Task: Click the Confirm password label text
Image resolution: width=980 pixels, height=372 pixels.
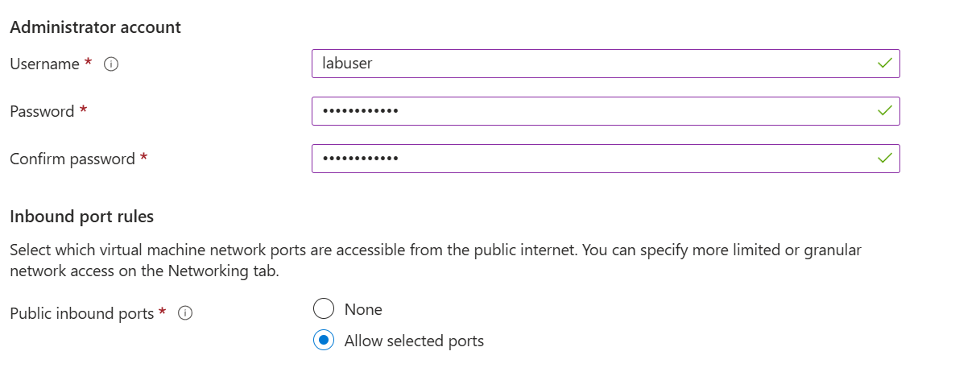Action: point(72,159)
